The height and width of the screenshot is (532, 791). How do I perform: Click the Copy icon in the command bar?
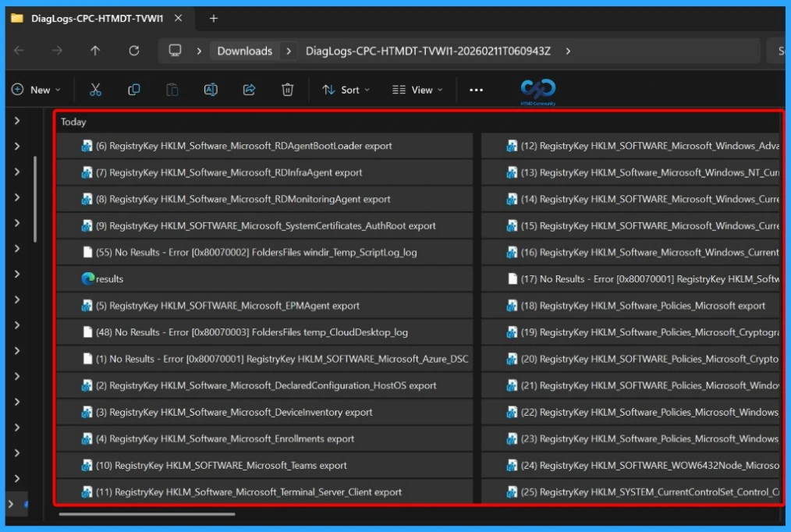[x=133, y=89]
